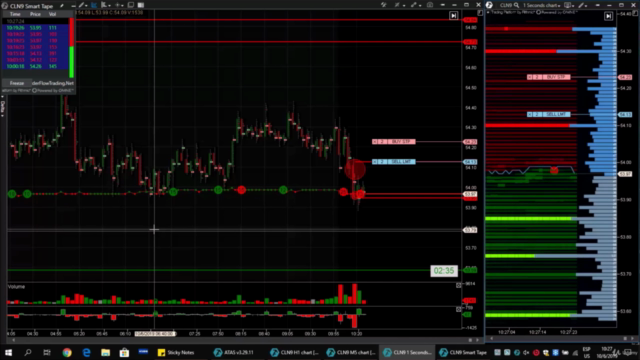This screenshot has width=640, height=360.
Task: Click the pencil edit icon in Smart Tape title
Action: coord(62,6)
